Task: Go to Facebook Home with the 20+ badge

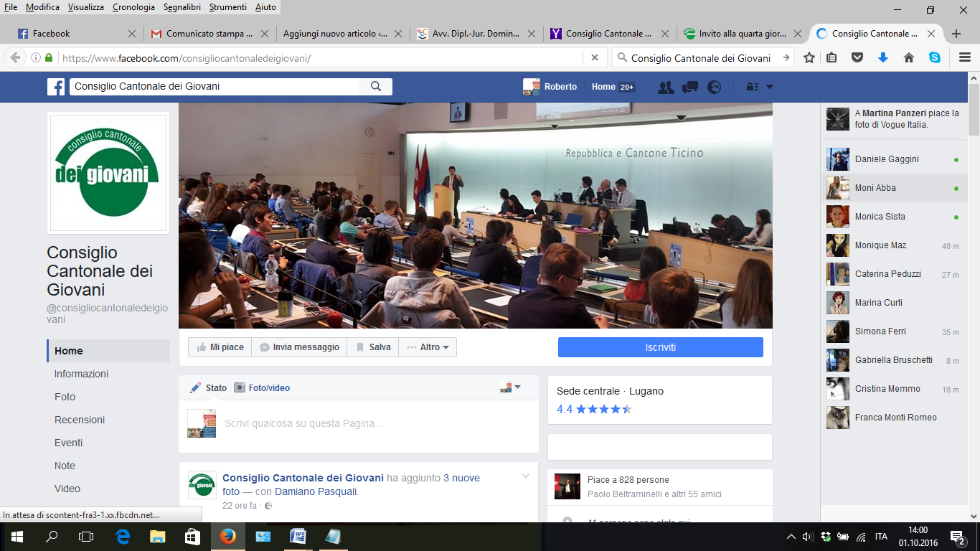Action: pyautogui.click(x=613, y=87)
